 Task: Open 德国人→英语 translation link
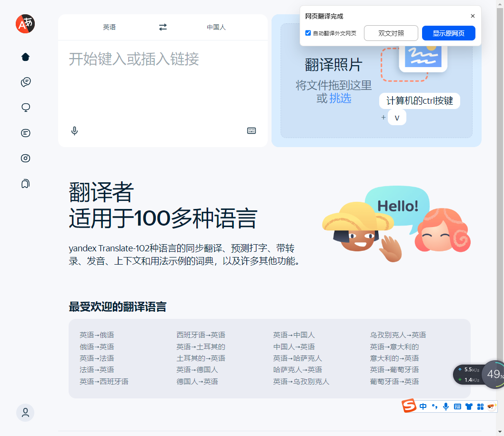tap(197, 381)
